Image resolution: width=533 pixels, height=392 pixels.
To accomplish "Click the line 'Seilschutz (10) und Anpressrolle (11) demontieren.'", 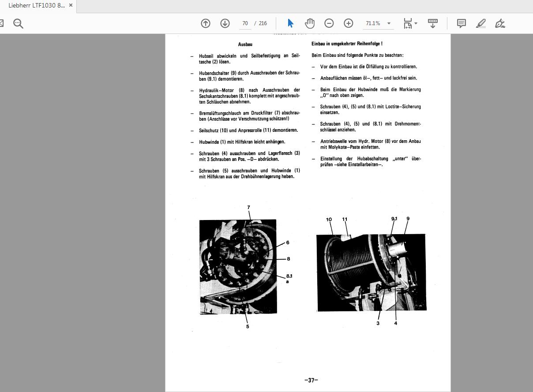I will (x=248, y=130).
